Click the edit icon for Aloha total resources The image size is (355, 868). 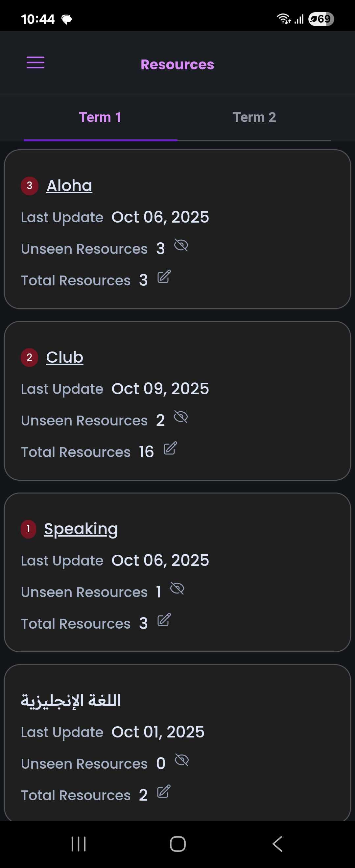(x=164, y=277)
